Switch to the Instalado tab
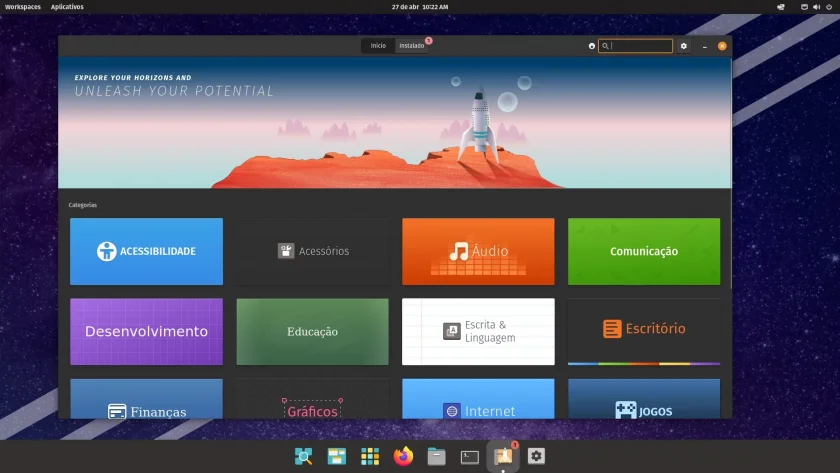 click(411, 46)
